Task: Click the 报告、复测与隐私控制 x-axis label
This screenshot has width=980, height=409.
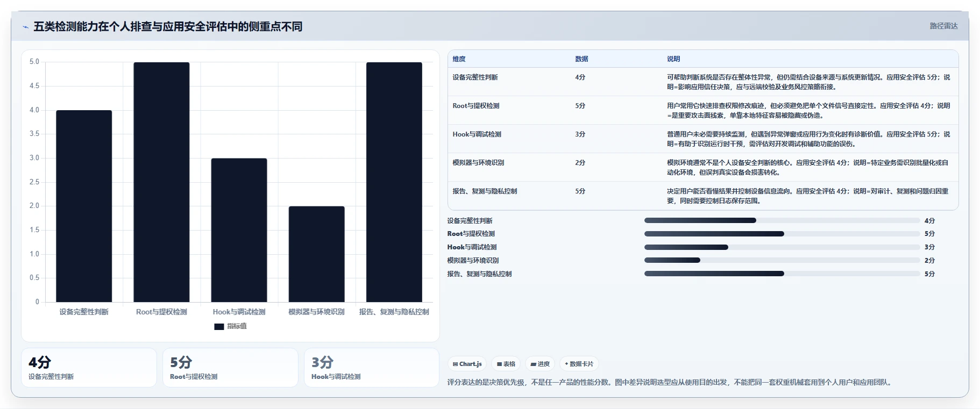Action: point(394,312)
